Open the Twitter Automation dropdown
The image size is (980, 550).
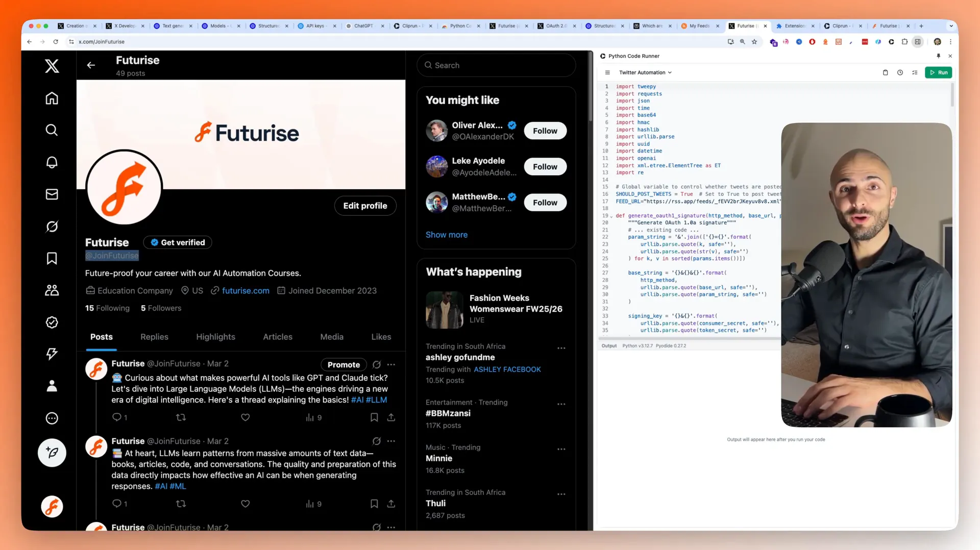[x=645, y=72]
